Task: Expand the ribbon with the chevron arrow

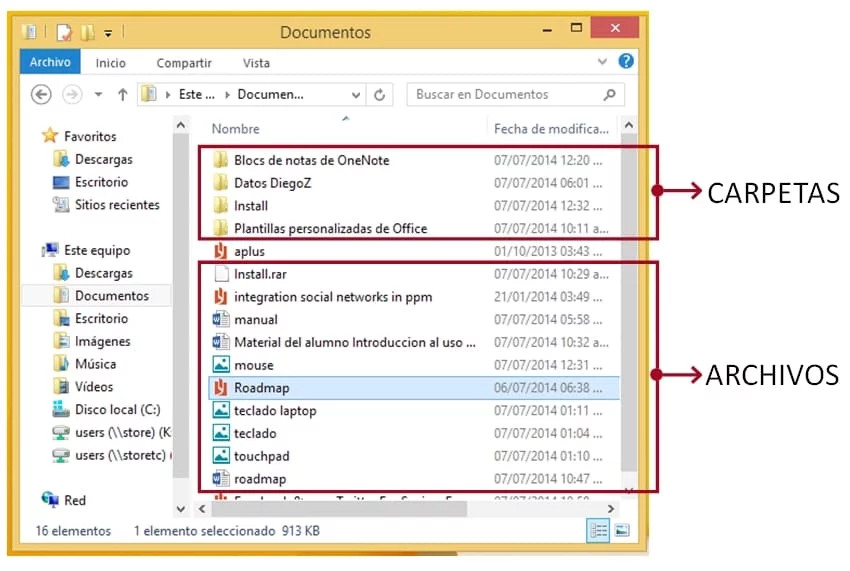Action: (602, 62)
